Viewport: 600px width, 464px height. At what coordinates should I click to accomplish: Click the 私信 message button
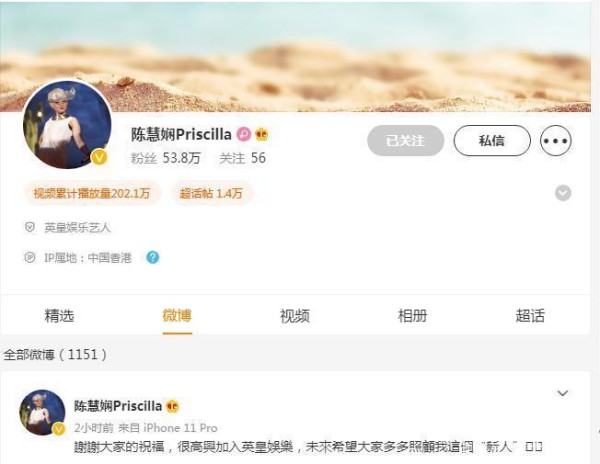click(x=492, y=140)
